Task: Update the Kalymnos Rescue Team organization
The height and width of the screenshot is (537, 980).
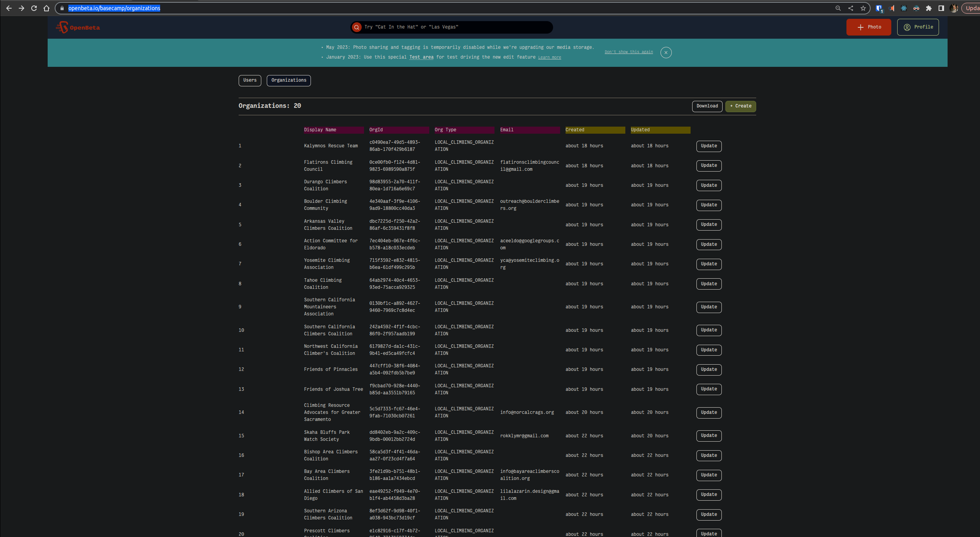Action: [x=709, y=146]
